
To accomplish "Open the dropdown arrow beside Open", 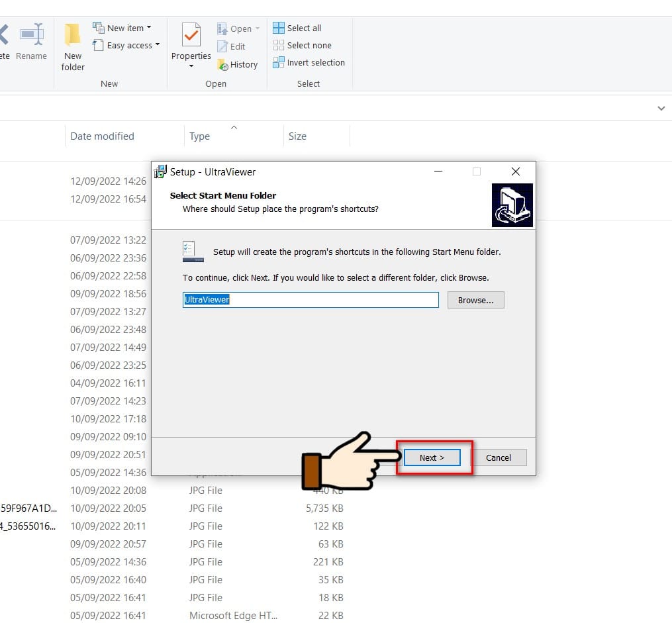I will (258, 28).
